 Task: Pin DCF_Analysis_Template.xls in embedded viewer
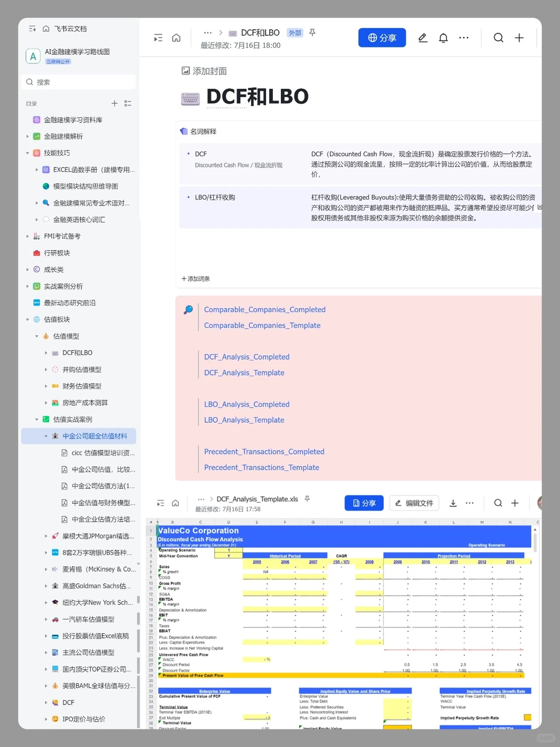[x=307, y=499]
